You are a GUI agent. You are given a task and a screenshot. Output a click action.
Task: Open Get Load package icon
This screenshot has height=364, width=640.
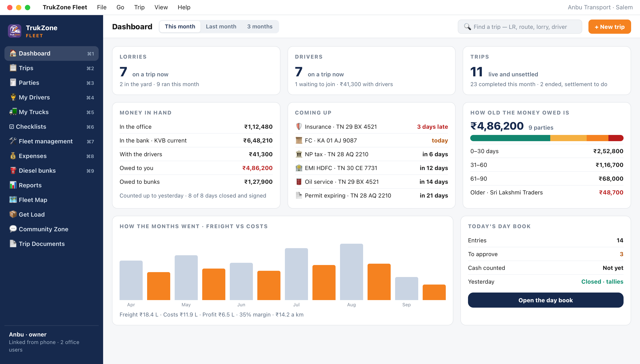[x=13, y=214]
